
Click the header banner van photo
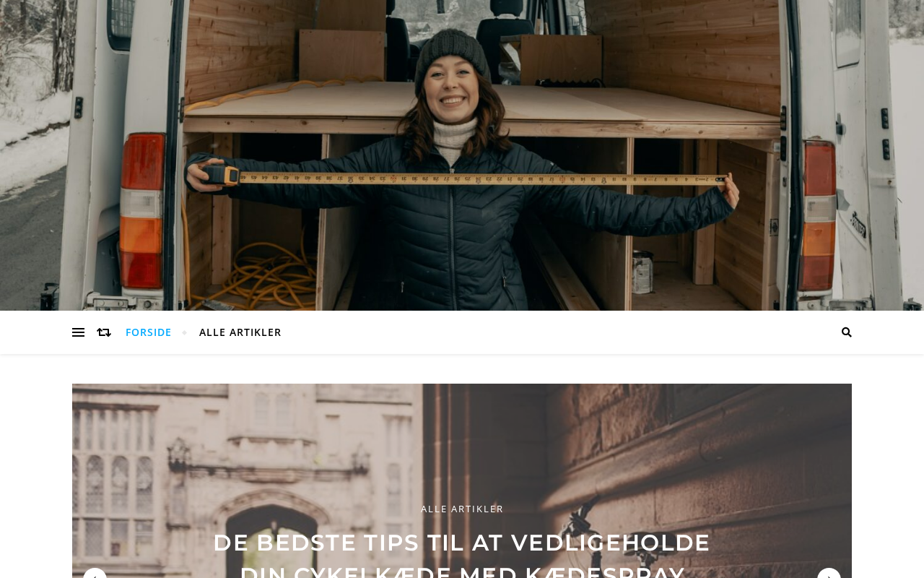(x=462, y=155)
